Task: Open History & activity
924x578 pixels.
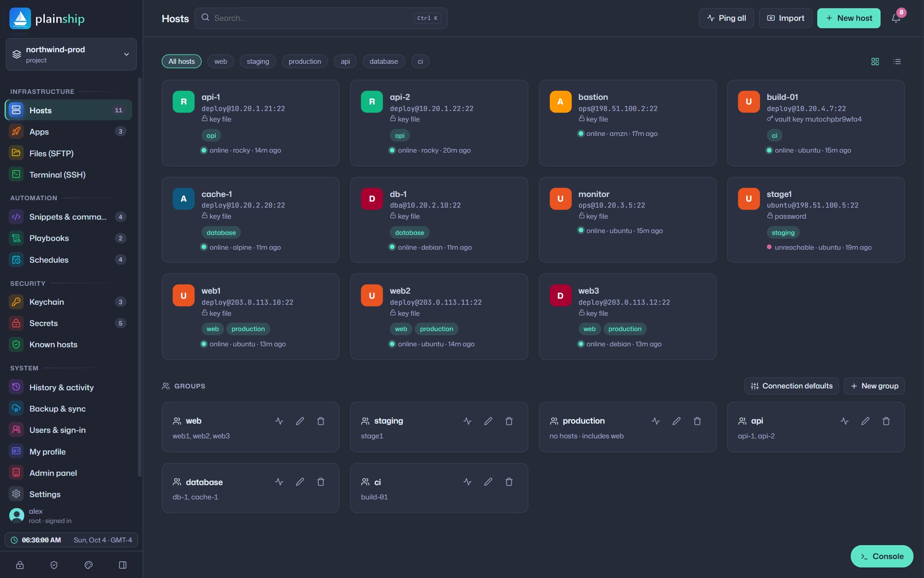Action: click(68, 387)
